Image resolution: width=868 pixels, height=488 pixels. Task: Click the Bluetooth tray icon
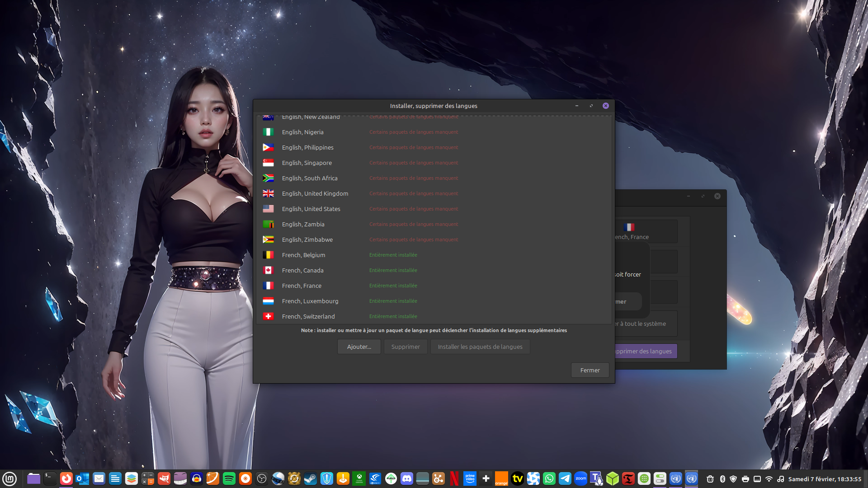(722, 479)
